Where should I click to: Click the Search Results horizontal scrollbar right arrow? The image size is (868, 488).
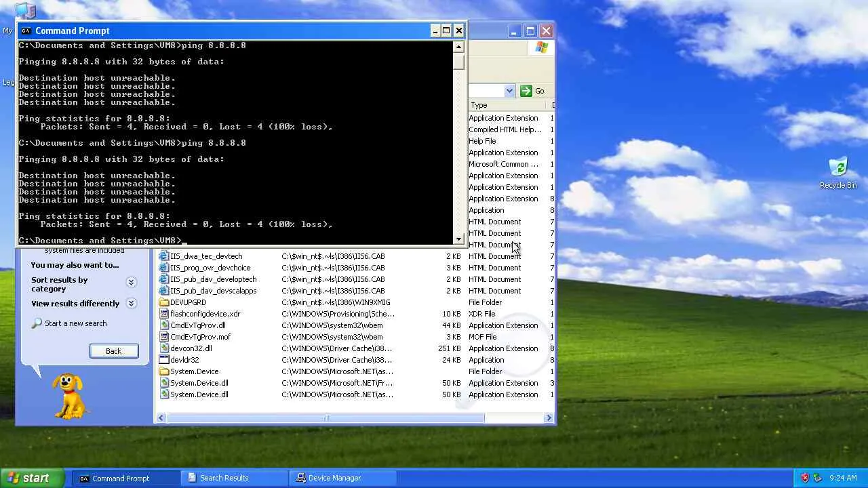[x=549, y=418]
